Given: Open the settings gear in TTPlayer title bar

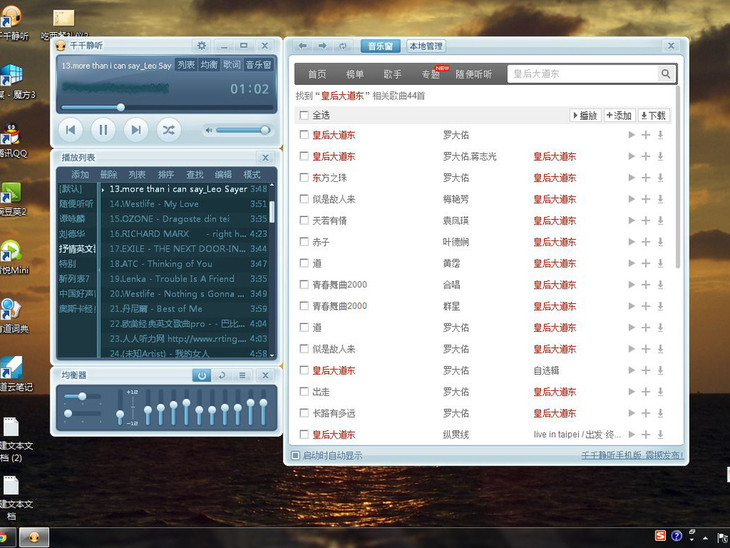Looking at the screenshot, I should (202, 46).
